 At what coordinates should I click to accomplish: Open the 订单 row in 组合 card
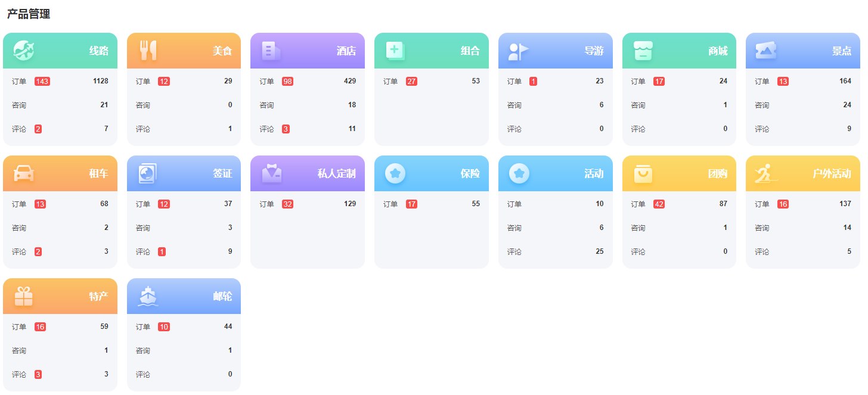coord(431,82)
